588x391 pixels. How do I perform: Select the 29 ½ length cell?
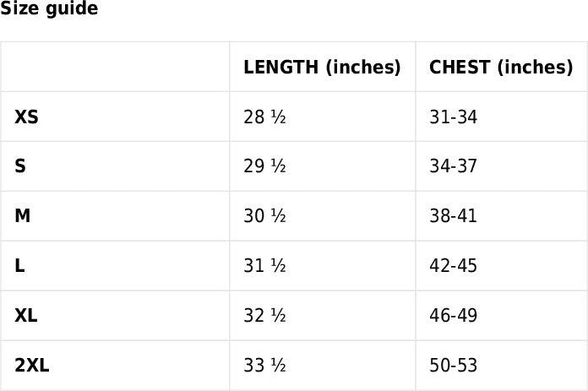click(x=264, y=166)
